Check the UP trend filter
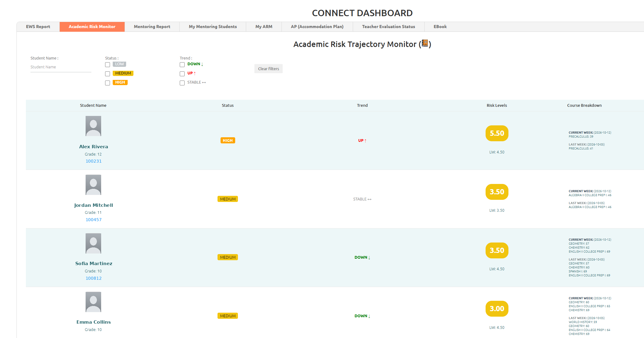This screenshot has width=644, height=338. coord(182,74)
